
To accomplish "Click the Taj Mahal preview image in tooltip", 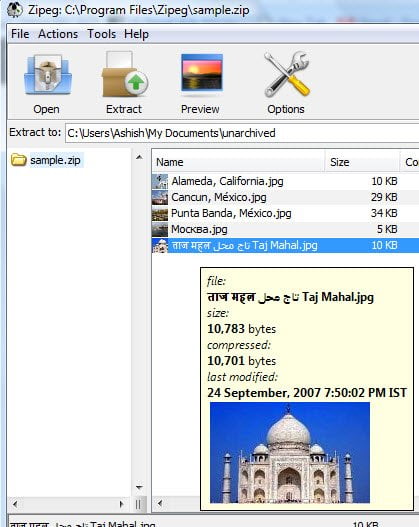I will (290, 453).
